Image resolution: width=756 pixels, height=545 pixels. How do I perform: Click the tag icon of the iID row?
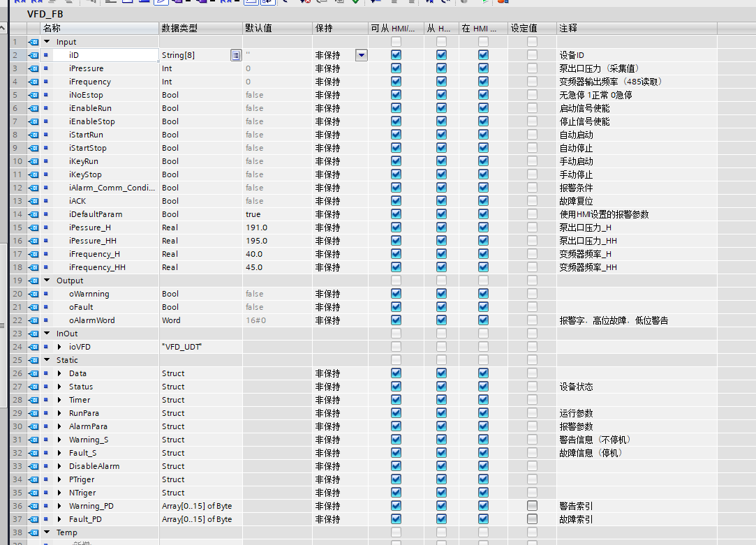point(34,55)
